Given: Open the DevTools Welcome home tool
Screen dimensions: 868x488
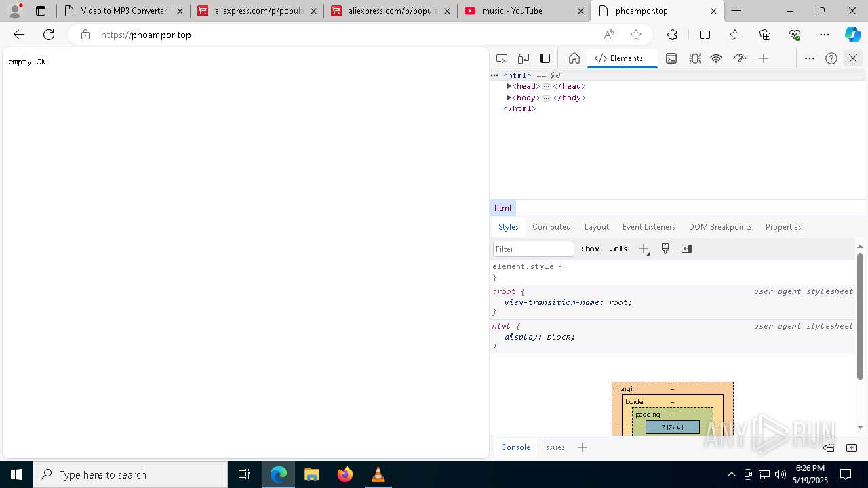Looking at the screenshot, I should 574,58.
